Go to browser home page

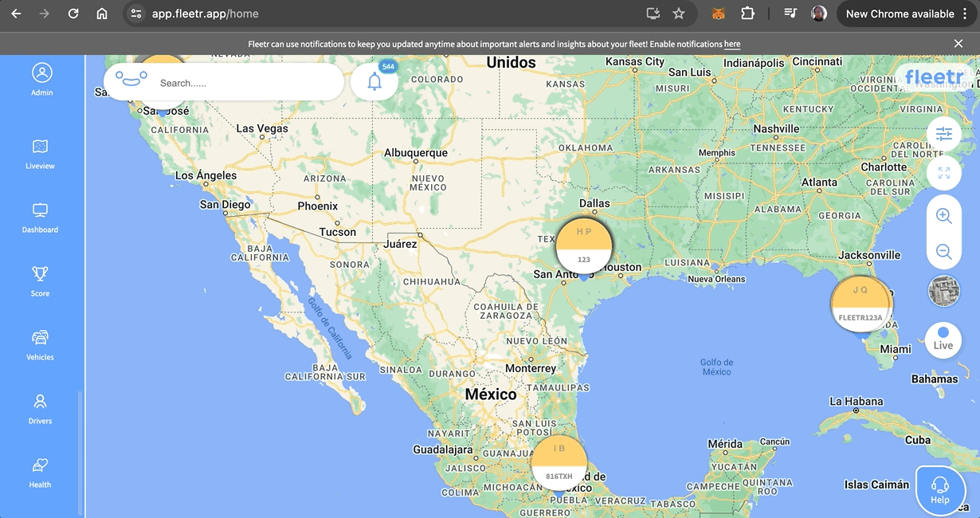pyautogui.click(x=102, y=14)
